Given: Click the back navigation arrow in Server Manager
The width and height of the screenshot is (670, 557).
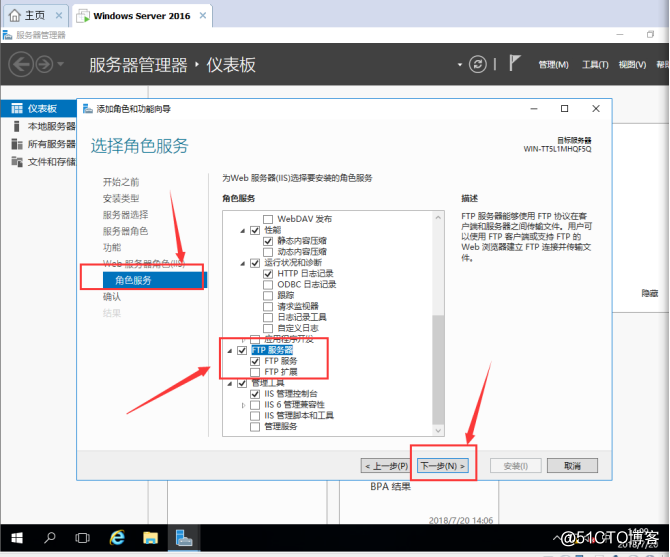Looking at the screenshot, I should point(21,64).
